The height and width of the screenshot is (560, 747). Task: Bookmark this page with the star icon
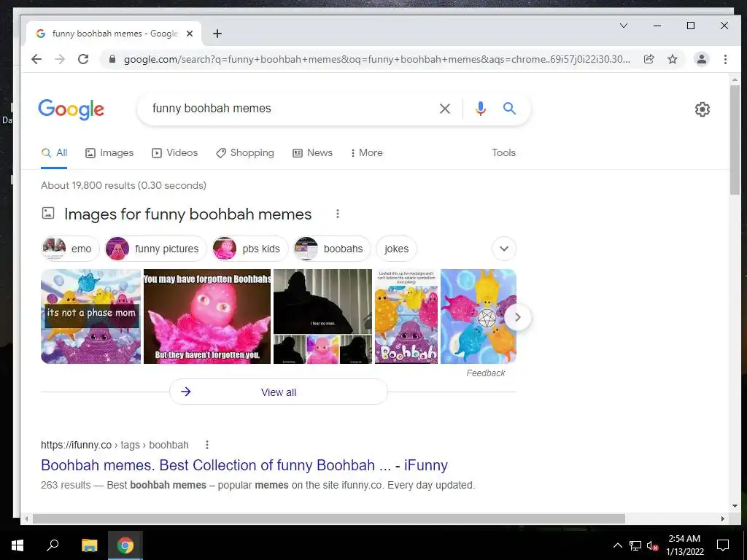coord(672,59)
